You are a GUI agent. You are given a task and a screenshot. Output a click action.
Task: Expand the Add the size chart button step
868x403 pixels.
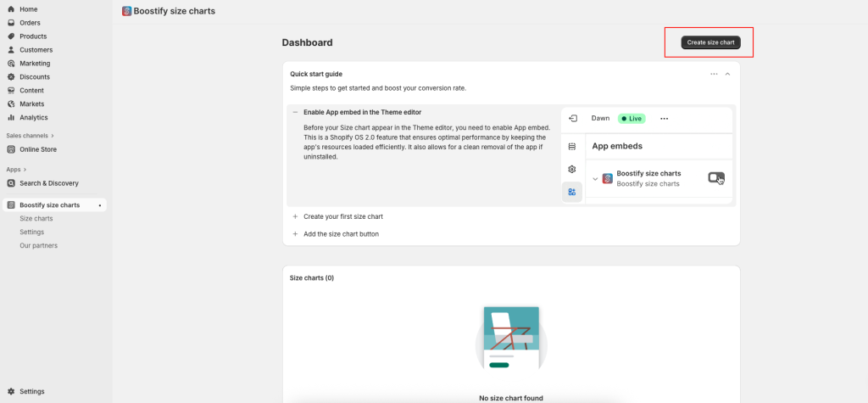tap(296, 234)
